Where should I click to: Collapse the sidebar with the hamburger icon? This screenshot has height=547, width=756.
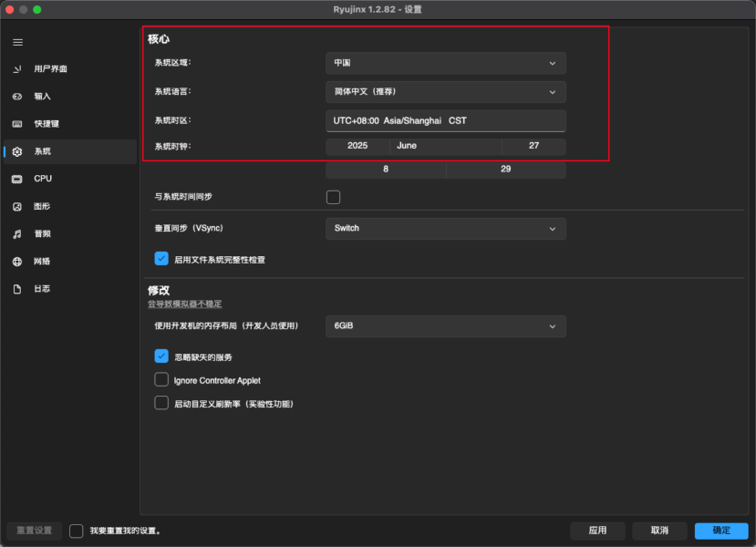click(x=18, y=43)
